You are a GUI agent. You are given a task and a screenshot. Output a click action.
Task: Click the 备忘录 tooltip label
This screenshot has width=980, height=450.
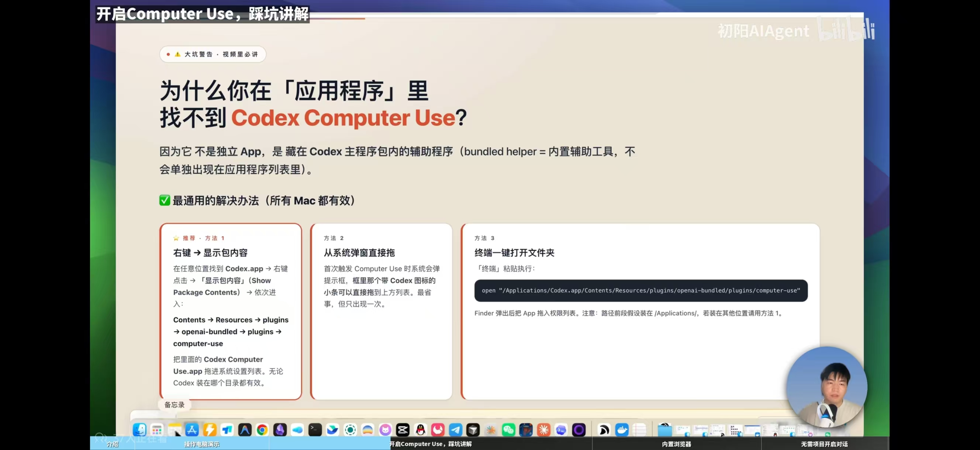[x=174, y=405]
